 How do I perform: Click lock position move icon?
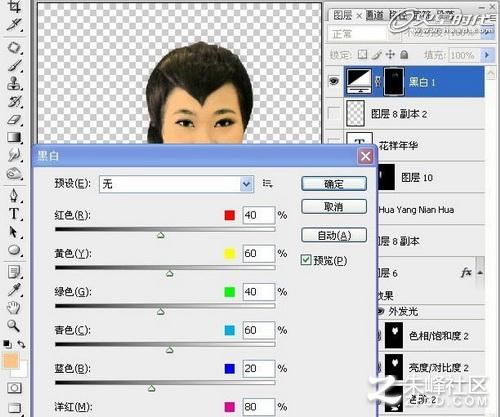point(390,54)
